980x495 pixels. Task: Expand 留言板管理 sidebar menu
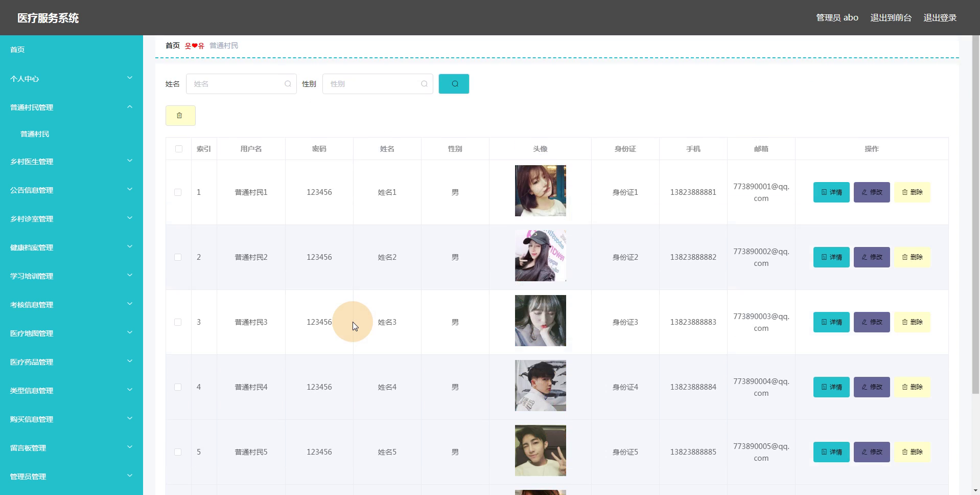[x=72, y=447]
